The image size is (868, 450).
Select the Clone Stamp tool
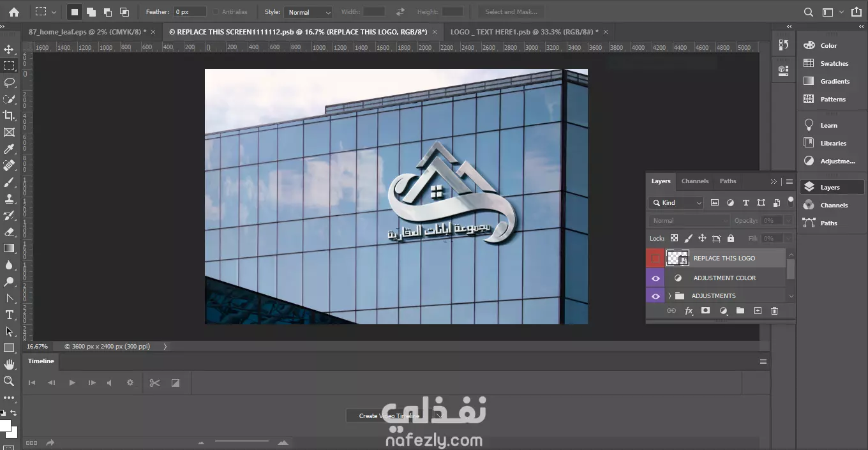pyautogui.click(x=9, y=199)
